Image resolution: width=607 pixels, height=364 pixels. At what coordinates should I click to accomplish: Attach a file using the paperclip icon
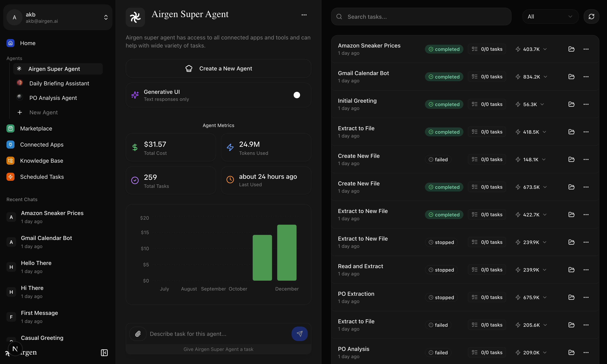[138, 334]
